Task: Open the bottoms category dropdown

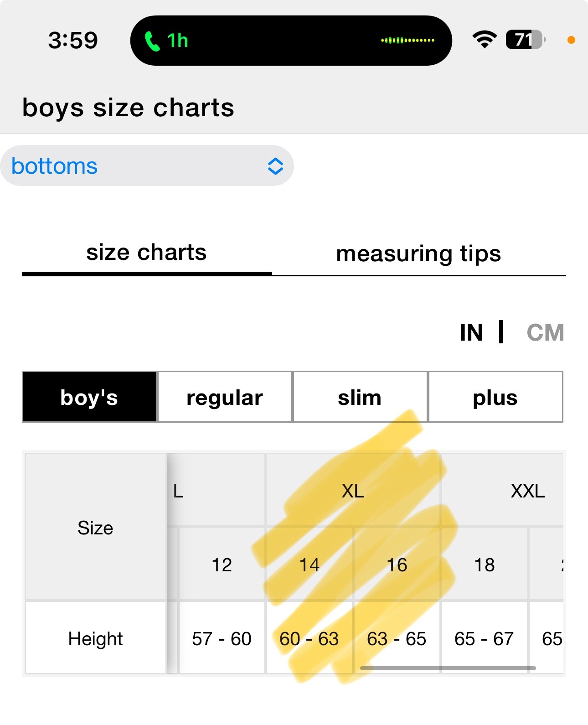Action: tap(147, 166)
